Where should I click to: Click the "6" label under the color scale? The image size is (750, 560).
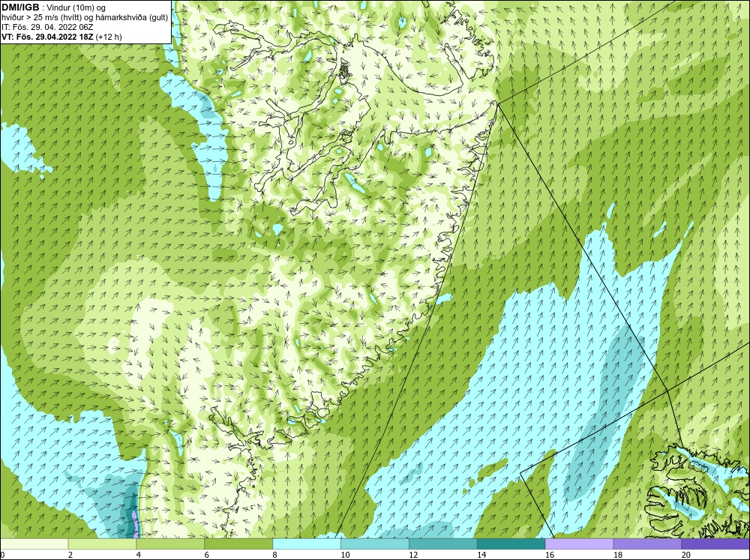207,555
